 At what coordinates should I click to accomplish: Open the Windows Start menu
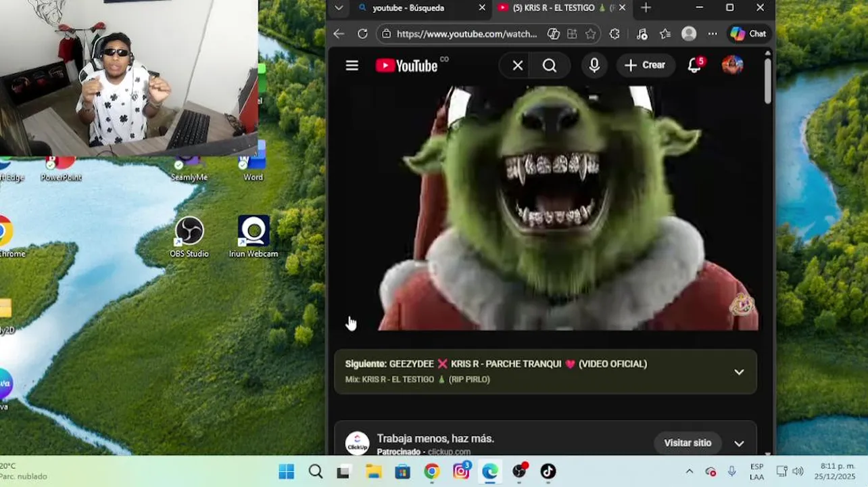[x=287, y=471]
